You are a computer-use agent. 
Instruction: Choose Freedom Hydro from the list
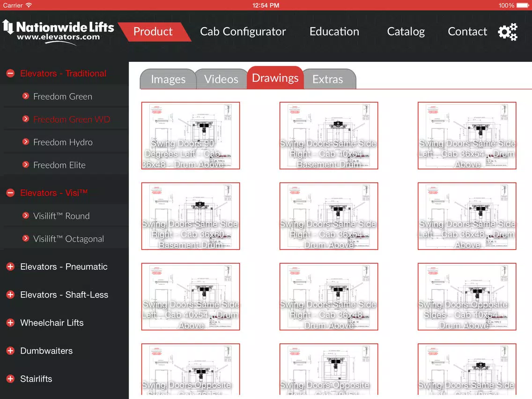tap(63, 142)
